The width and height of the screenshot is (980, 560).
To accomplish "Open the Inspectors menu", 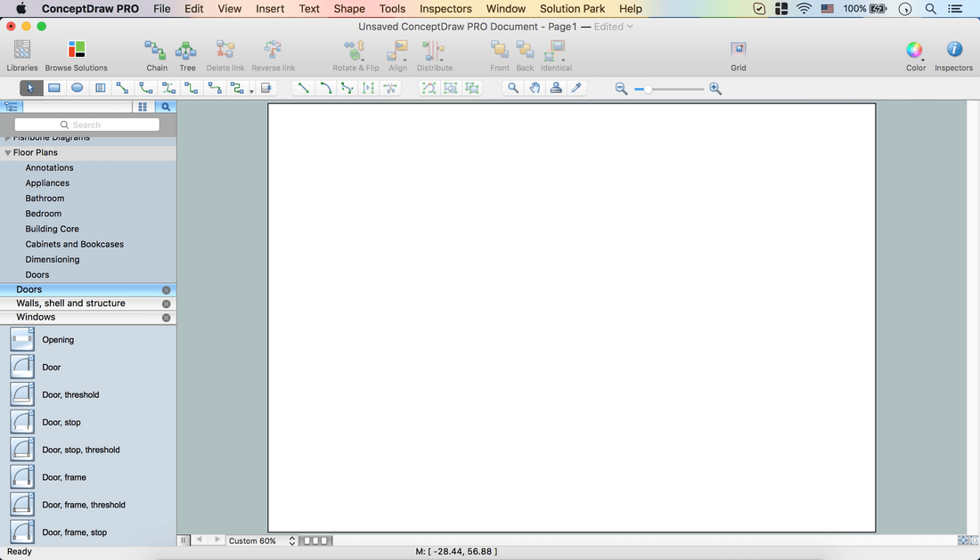I will click(445, 9).
